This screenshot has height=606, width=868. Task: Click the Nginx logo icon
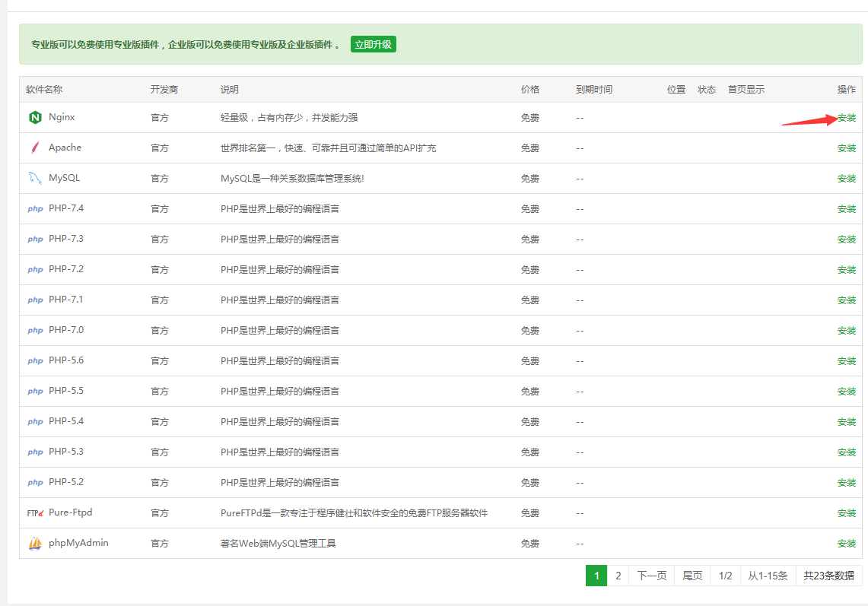point(34,118)
